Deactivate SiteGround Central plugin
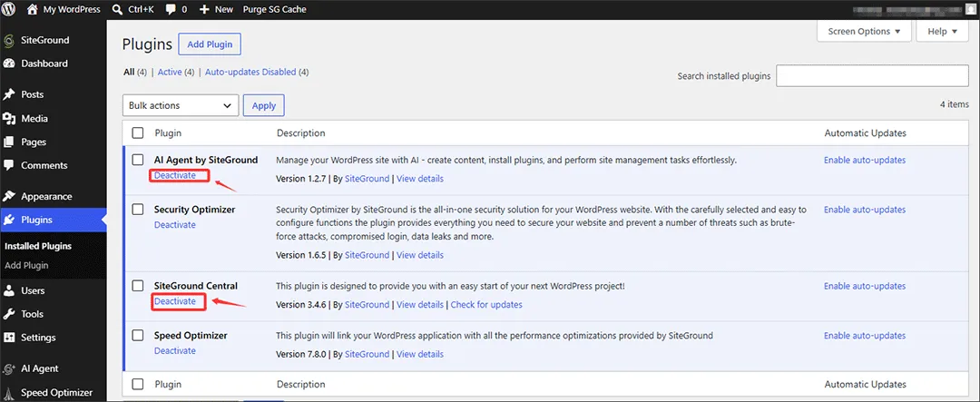 click(x=175, y=301)
